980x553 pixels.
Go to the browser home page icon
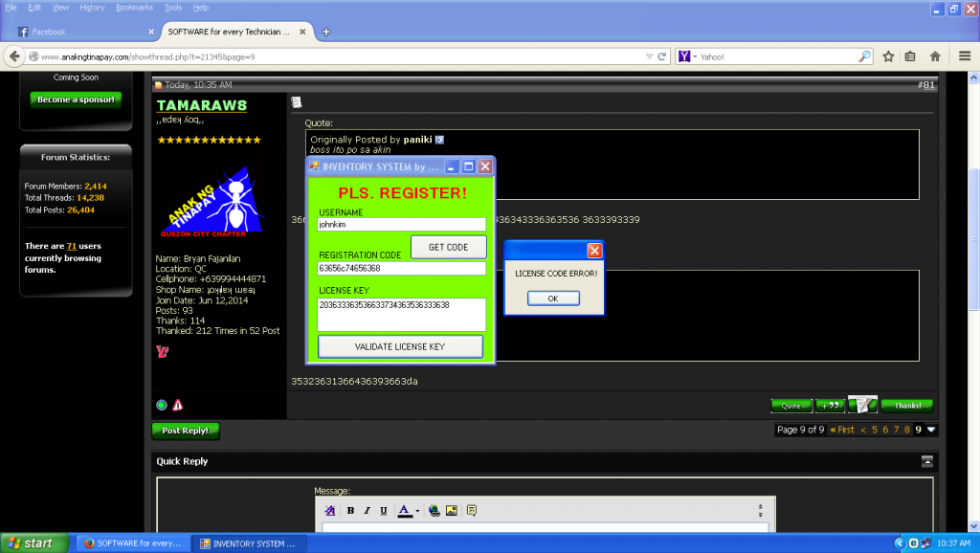pyautogui.click(x=935, y=56)
